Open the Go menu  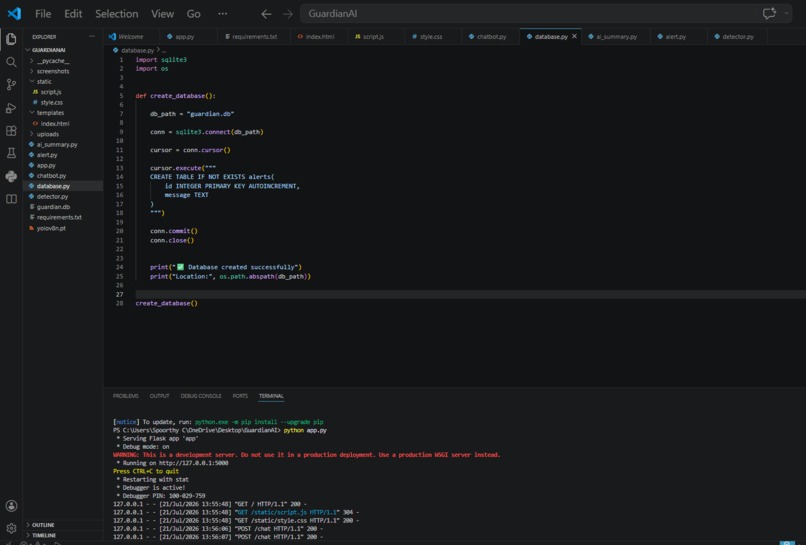click(194, 14)
